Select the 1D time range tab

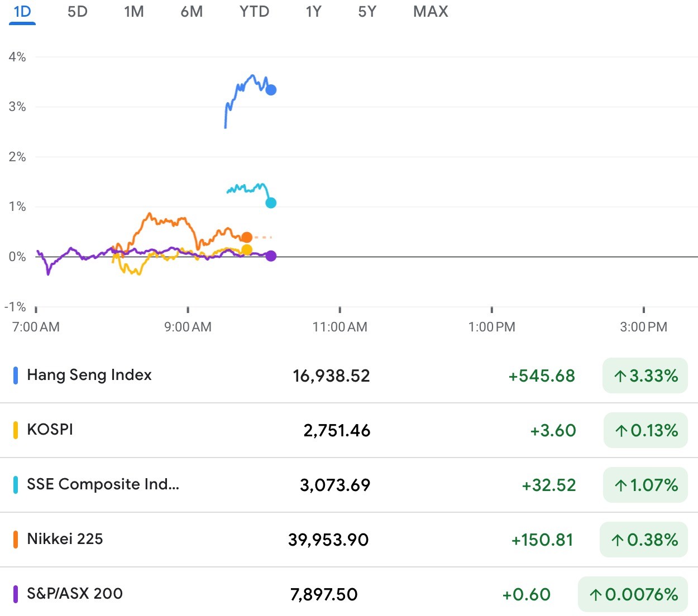pos(22,12)
